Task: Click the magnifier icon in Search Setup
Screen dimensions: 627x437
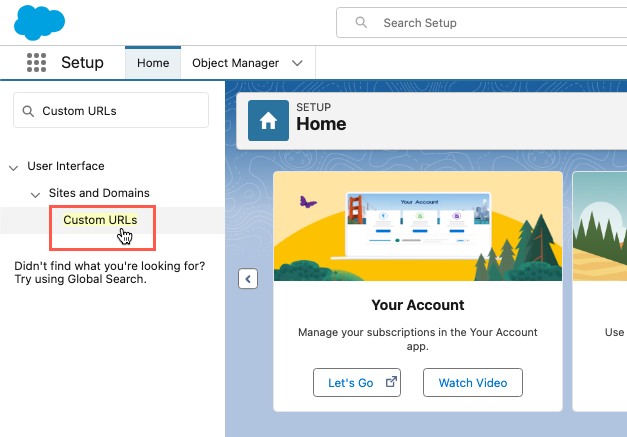Action: click(x=361, y=23)
